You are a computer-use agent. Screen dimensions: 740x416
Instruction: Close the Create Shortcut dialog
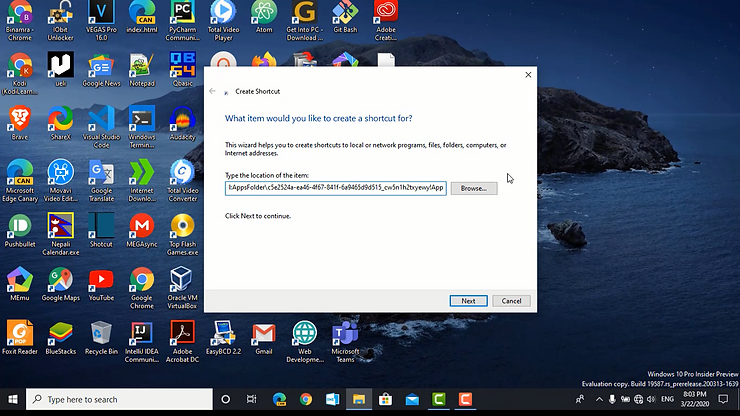(528, 75)
